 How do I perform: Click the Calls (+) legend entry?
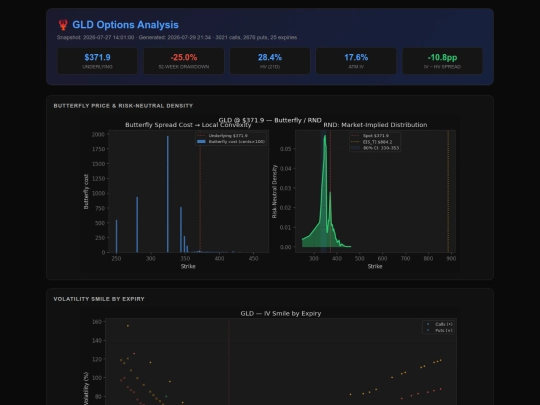(440, 324)
